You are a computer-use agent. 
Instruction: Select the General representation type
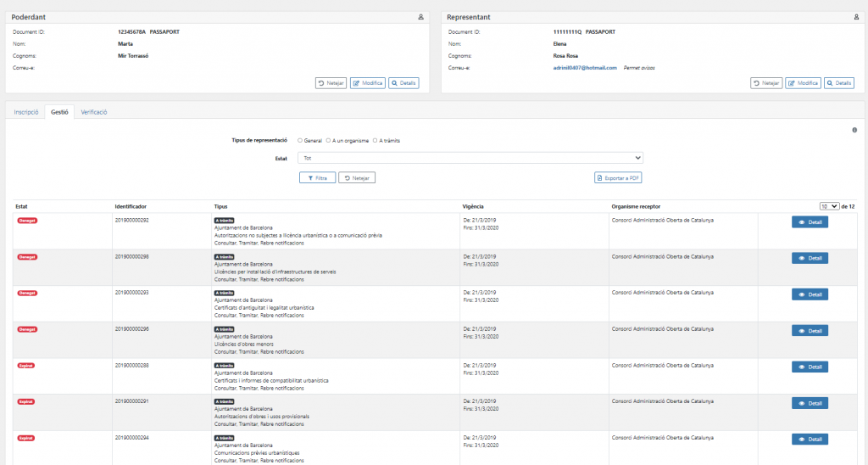[x=300, y=140]
